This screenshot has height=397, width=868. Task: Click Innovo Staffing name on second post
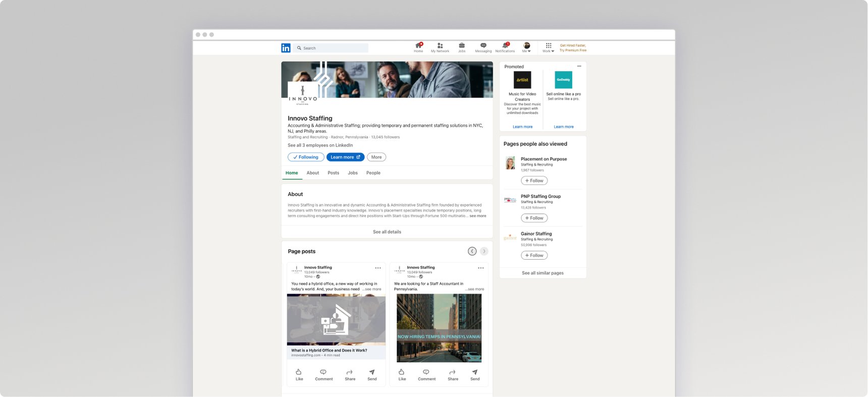click(x=421, y=268)
